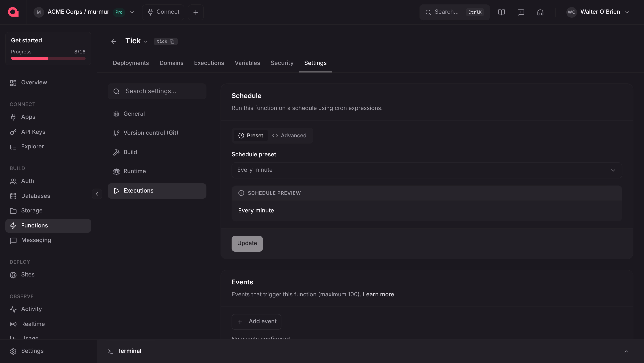The height and width of the screenshot is (363, 644).
Task: Click the Get started progress bar
Action: 48,58
